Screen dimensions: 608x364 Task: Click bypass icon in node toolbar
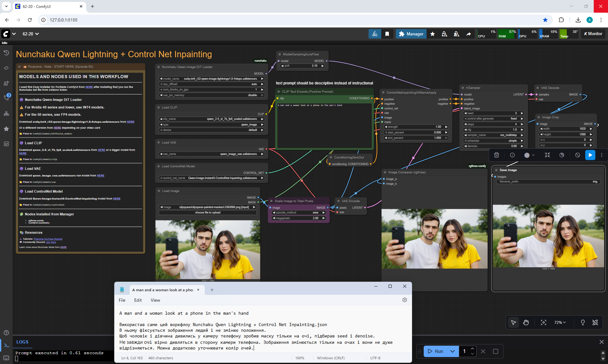click(578, 155)
